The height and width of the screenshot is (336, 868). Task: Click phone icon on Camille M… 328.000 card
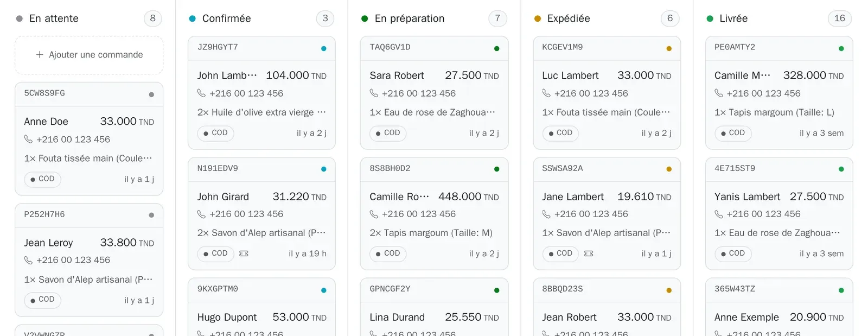point(719,93)
